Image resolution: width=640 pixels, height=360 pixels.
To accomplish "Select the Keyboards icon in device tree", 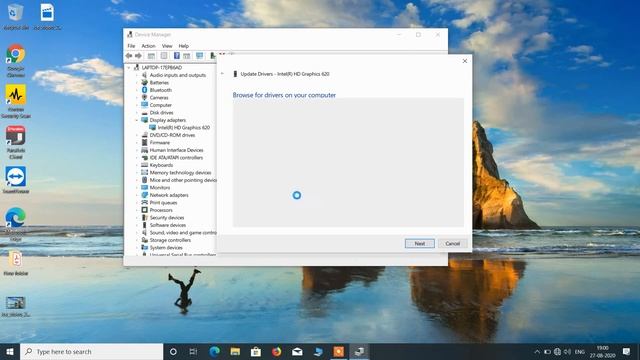I will pos(144,165).
